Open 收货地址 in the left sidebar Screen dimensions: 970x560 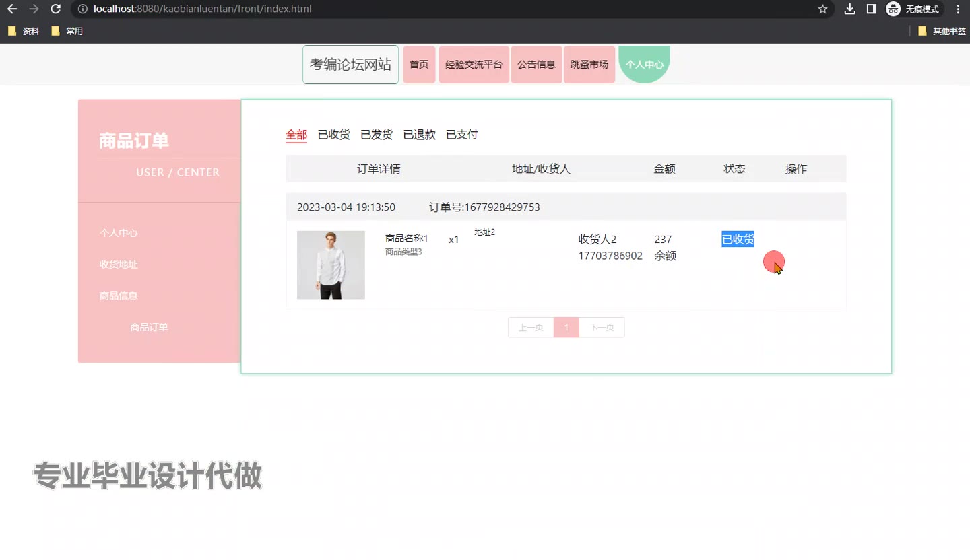tap(119, 265)
